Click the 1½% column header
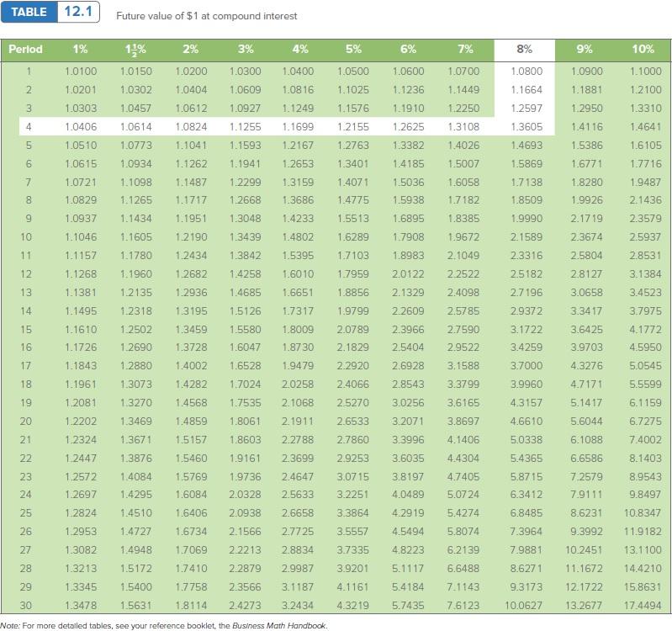Screen dimensions: 672x631 135,50
